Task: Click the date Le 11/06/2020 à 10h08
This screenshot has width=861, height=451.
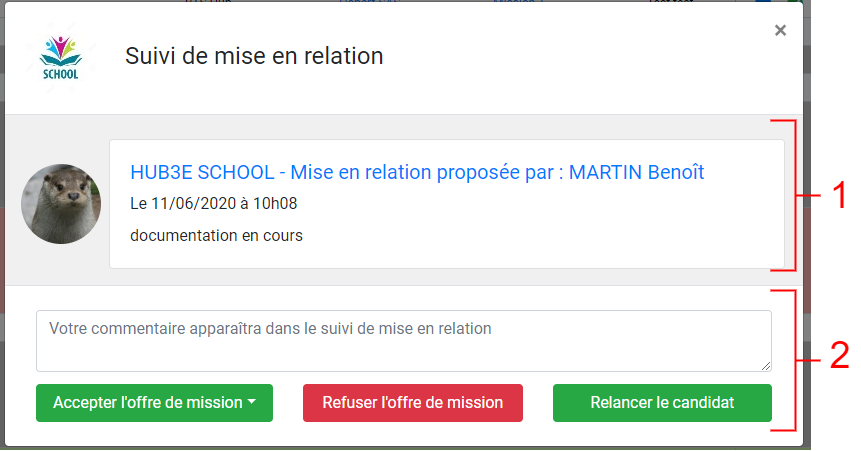Action: click(x=214, y=203)
